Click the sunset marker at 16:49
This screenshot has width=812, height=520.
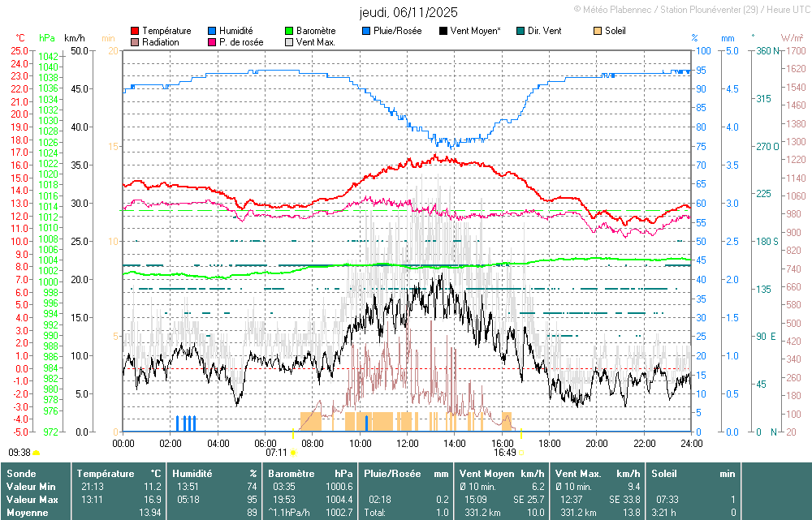coord(521,453)
